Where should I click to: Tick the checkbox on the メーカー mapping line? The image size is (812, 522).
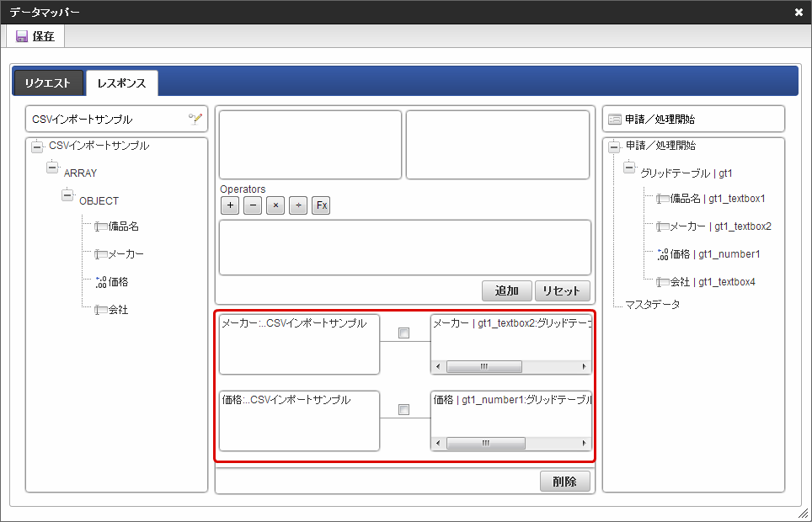pos(404,333)
